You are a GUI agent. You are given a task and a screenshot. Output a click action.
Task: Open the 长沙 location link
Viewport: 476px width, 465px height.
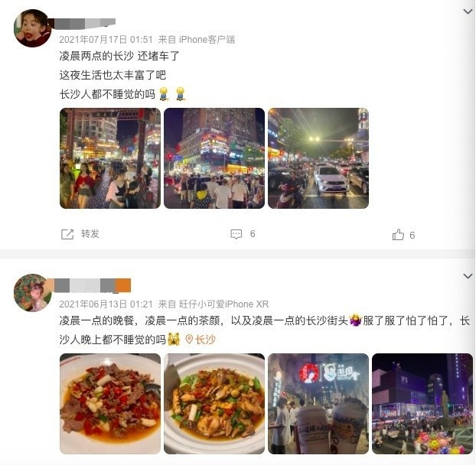click(x=205, y=340)
